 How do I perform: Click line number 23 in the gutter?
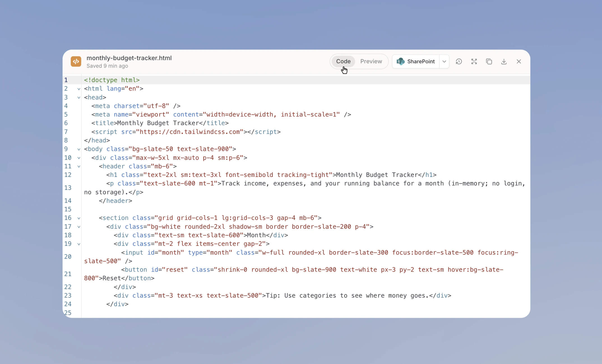68,296
